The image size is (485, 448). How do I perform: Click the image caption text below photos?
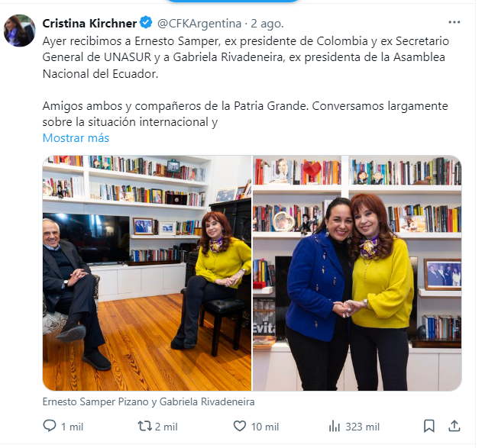click(148, 401)
